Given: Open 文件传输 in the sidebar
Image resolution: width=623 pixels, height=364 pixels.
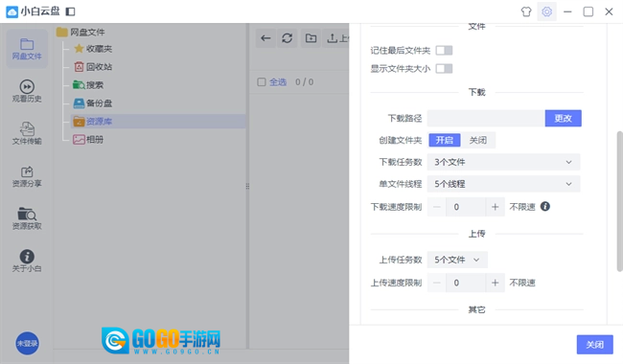Looking at the screenshot, I should click(27, 134).
